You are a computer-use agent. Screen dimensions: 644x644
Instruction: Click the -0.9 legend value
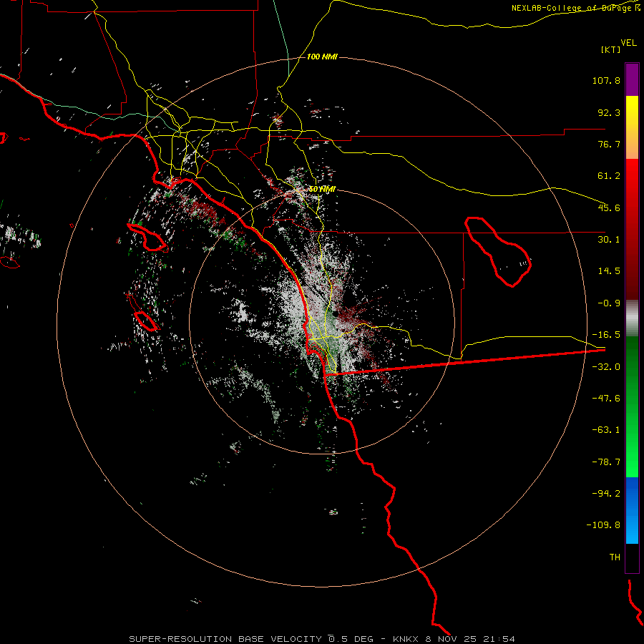[609, 303]
